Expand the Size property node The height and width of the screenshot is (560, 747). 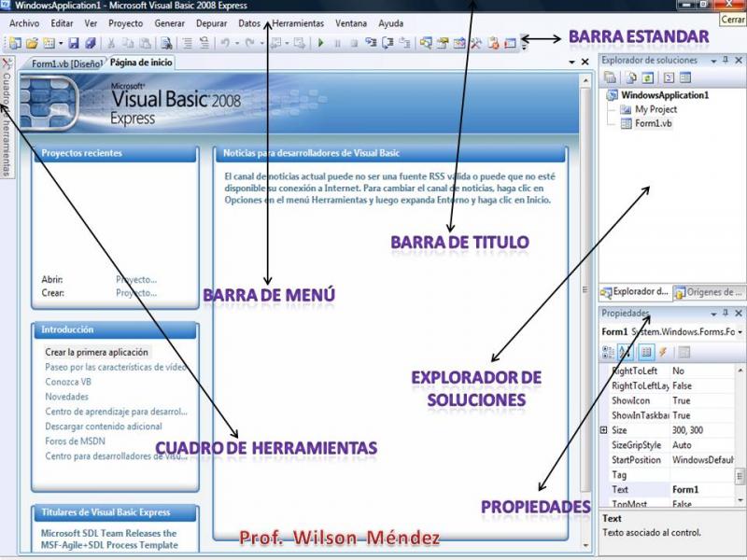(x=603, y=430)
